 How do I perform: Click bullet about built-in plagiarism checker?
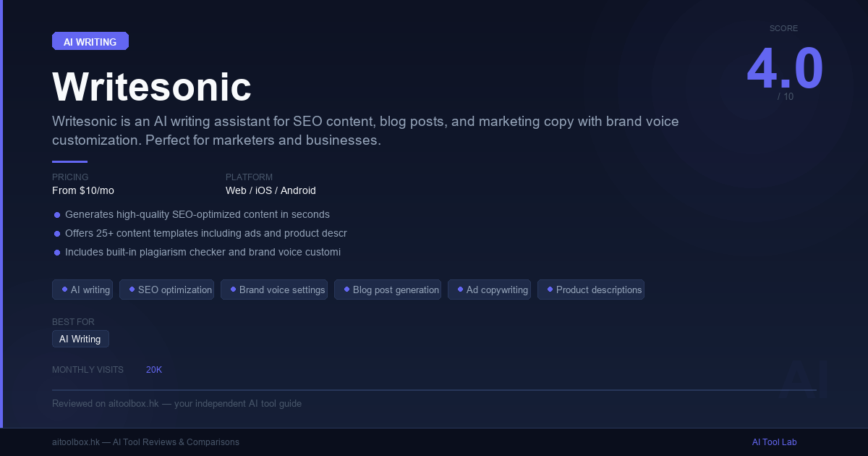(197, 252)
